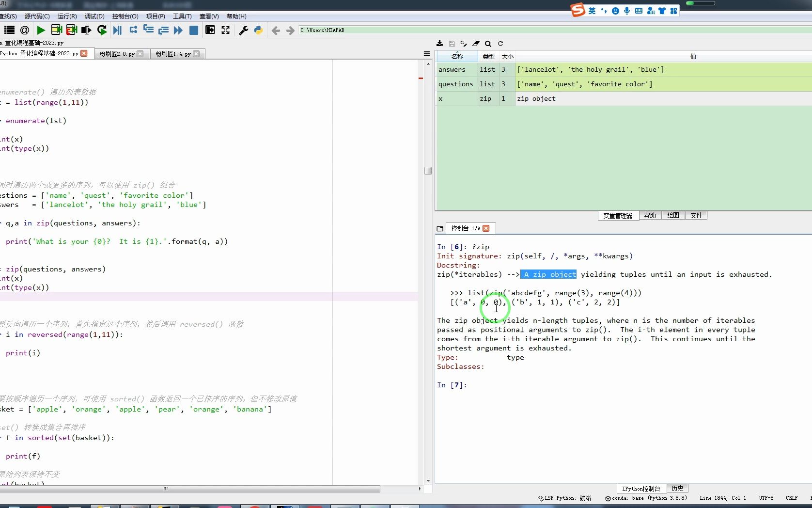Open Preferences wrench icon

[244, 30]
